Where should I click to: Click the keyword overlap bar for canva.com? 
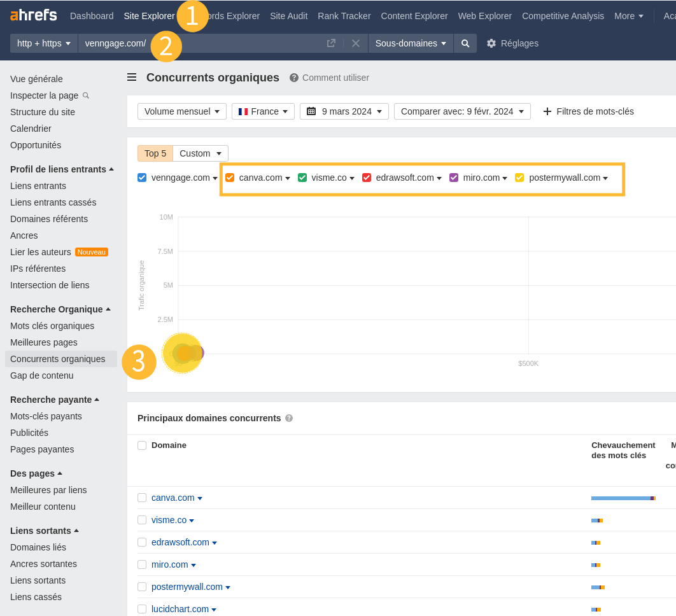tap(621, 498)
